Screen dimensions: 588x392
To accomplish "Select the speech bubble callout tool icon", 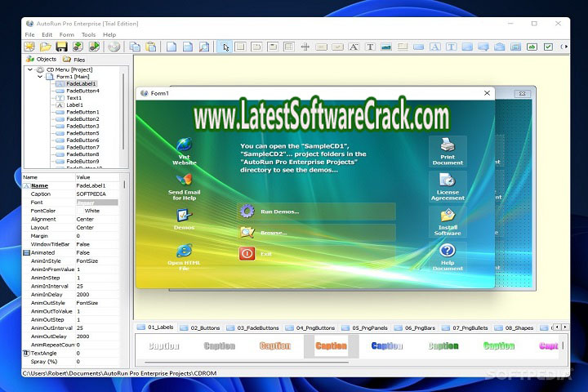I will point(483,47).
